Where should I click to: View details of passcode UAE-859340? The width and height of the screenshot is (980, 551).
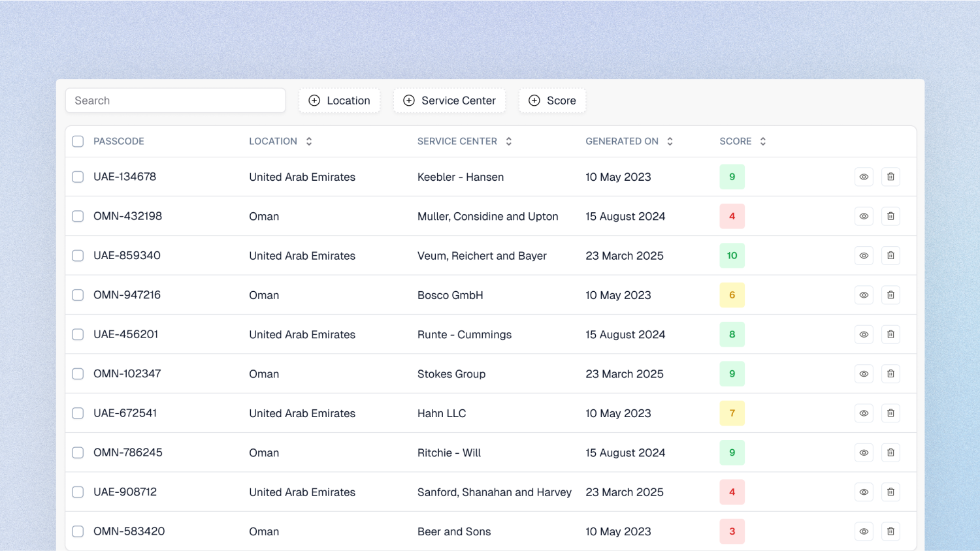(864, 256)
